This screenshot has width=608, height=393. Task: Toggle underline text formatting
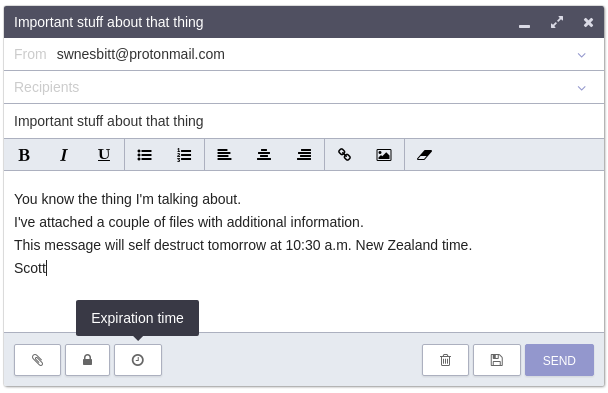click(x=104, y=155)
